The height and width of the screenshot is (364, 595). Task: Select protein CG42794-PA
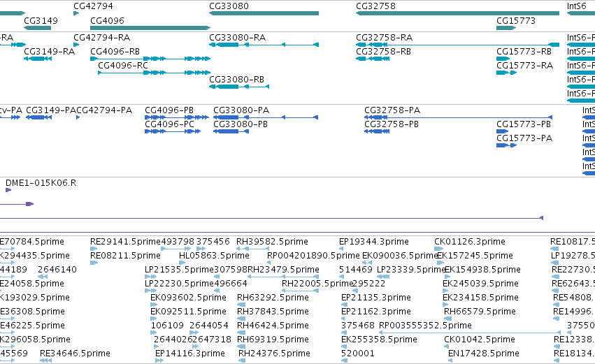point(104,110)
